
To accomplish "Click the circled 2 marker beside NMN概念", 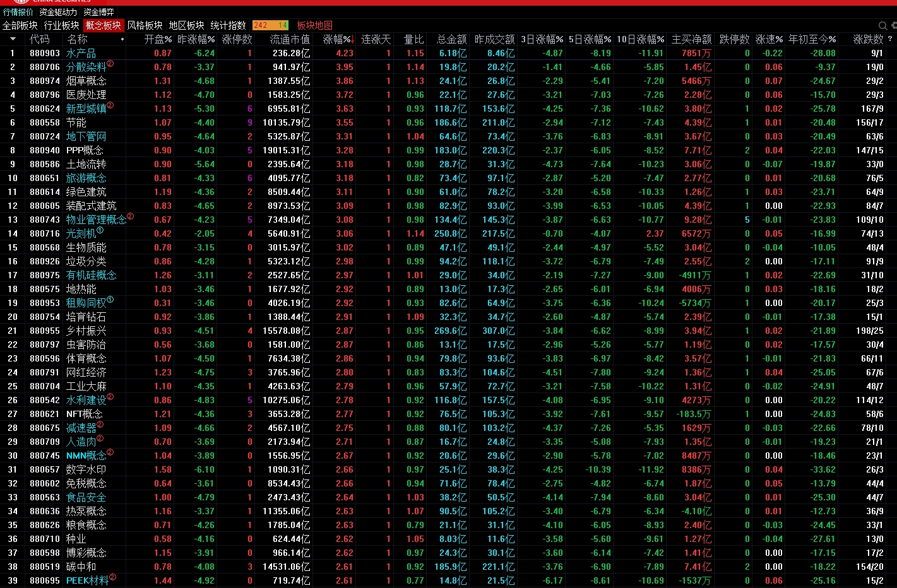I will pos(110,452).
